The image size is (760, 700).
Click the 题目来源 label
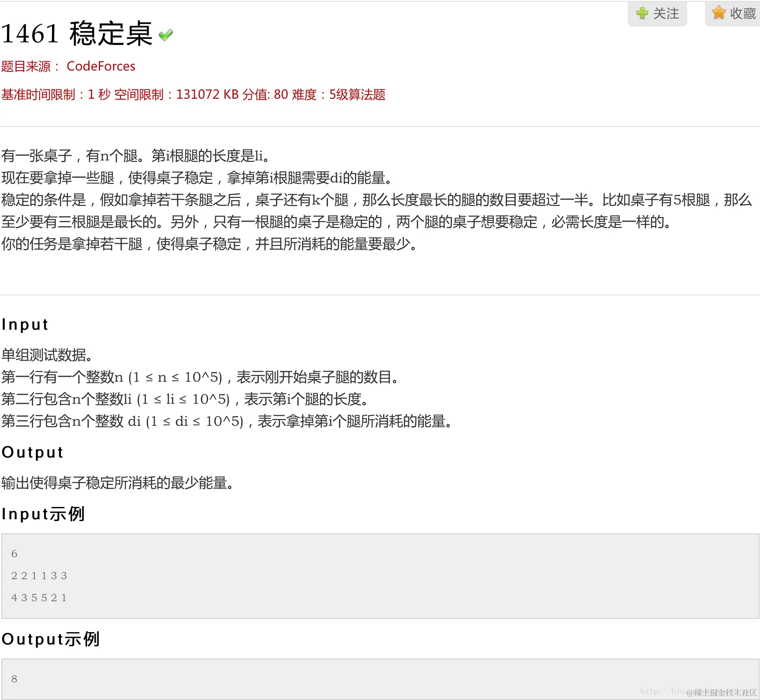(x=26, y=66)
